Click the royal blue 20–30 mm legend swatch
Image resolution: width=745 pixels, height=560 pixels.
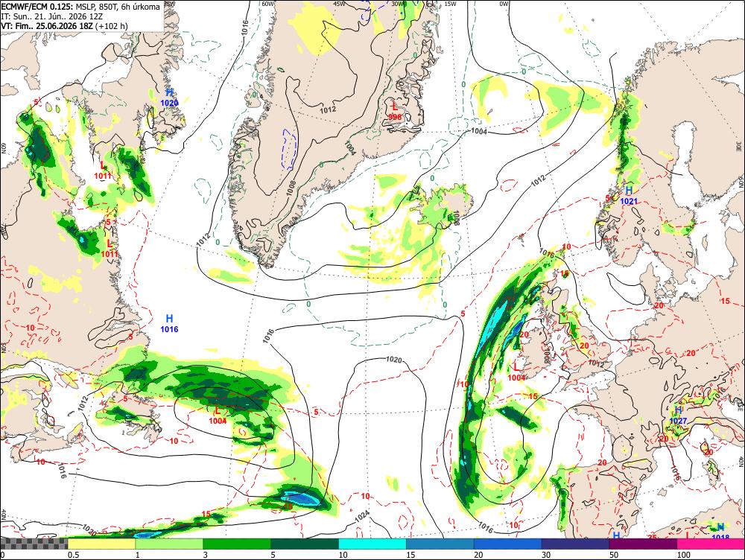[x=508, y=544]
